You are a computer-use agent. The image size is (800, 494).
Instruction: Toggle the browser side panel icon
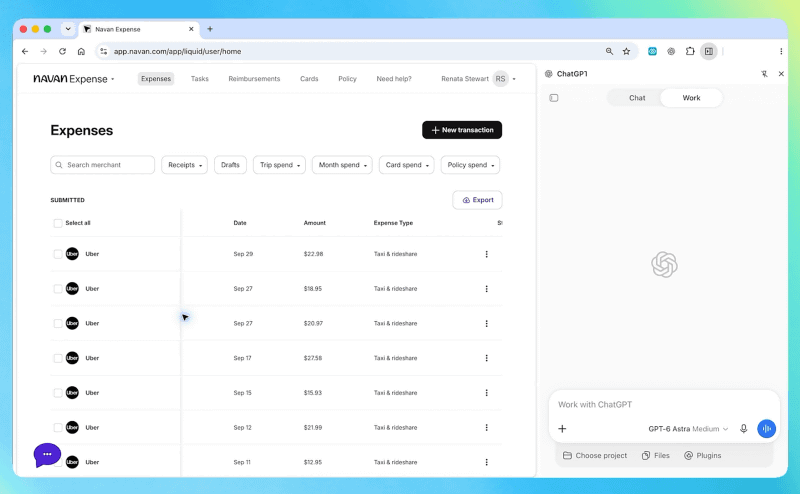pos(709,51)
